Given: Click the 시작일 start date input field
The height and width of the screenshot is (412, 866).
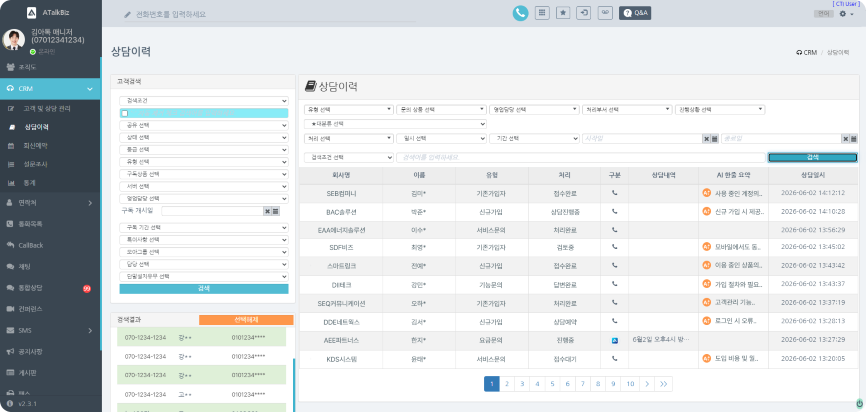Looking at the screenshot, I should (641, 139).
